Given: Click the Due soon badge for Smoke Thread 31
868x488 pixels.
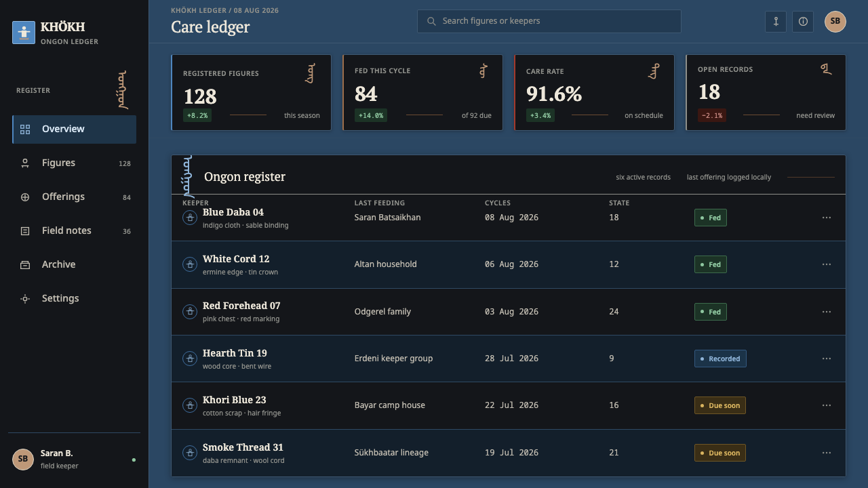Looking at the screenshot, I should (720, 453).
